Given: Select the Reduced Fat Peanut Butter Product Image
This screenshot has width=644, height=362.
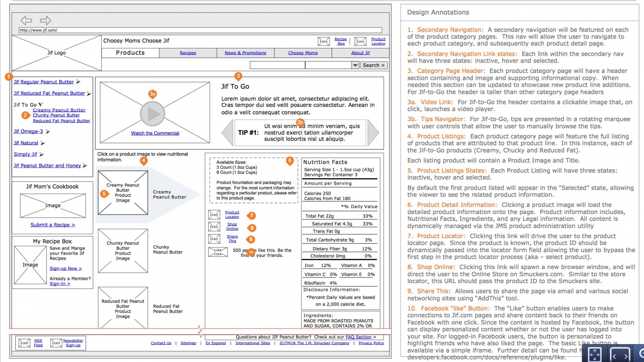Looking at the screenshot, I should point(123,308).
